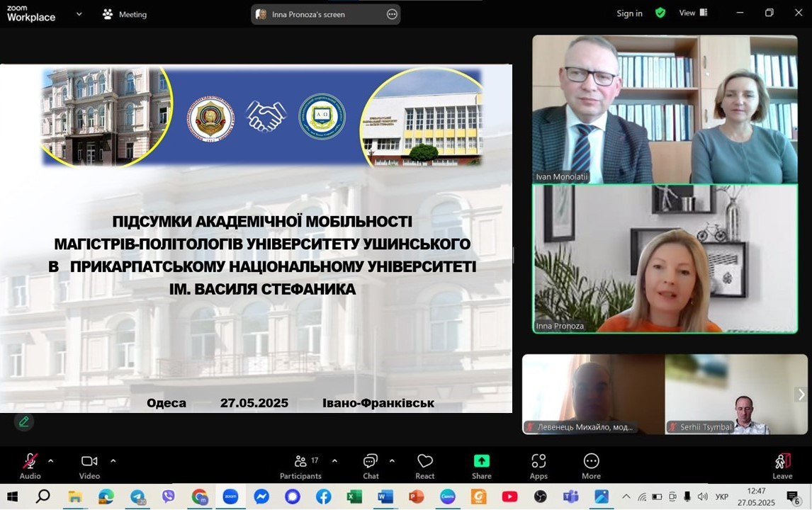Click the green annotate pencil icon

coord(24,421)
